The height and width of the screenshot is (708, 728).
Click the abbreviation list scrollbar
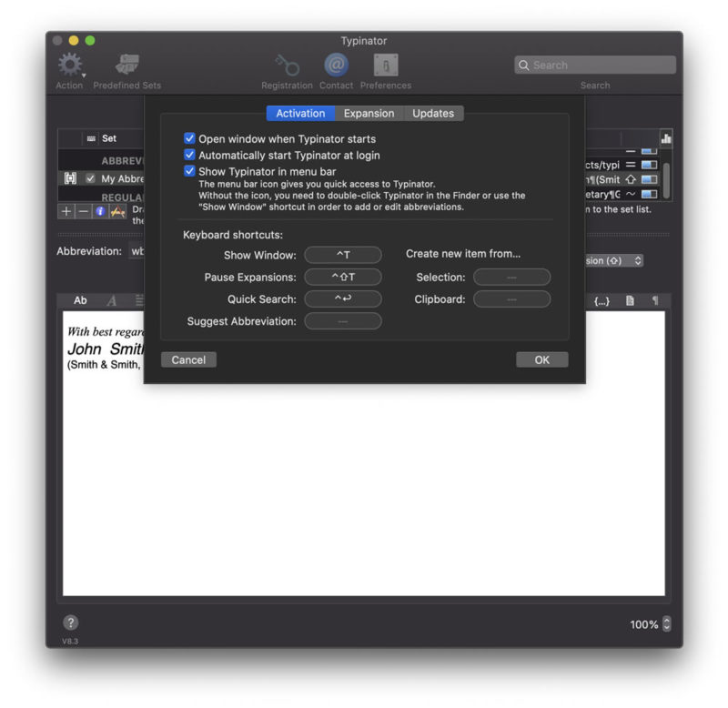pyautogui.click(x=666, y=180)
